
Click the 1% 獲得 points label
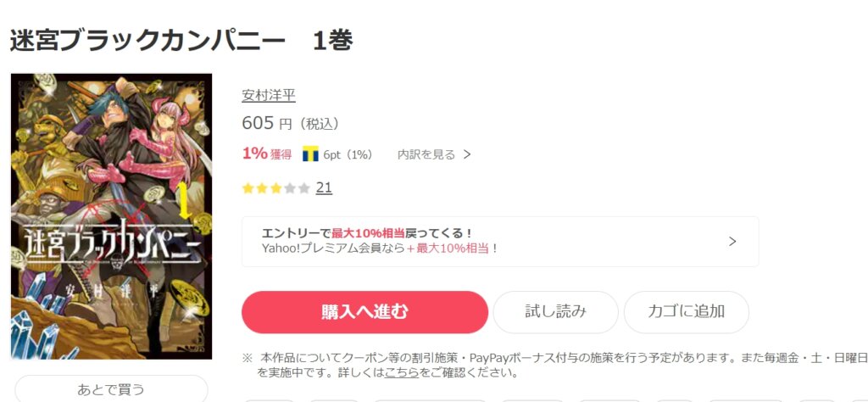click(267, 154)
